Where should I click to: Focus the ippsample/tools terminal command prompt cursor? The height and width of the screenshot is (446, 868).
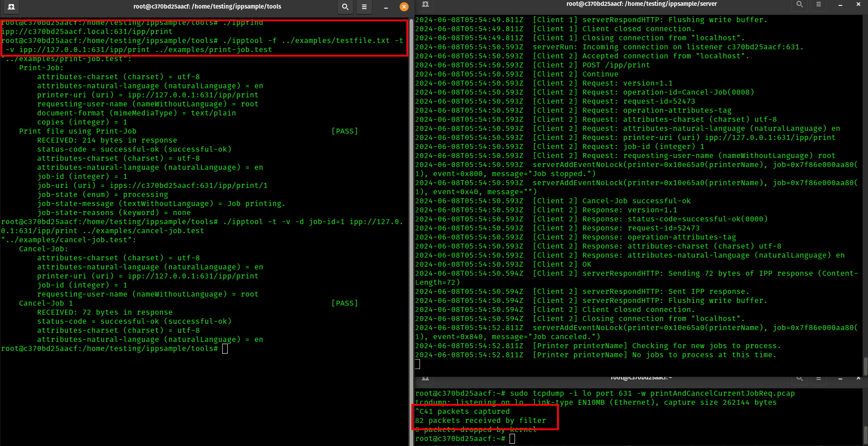[225, 349]
